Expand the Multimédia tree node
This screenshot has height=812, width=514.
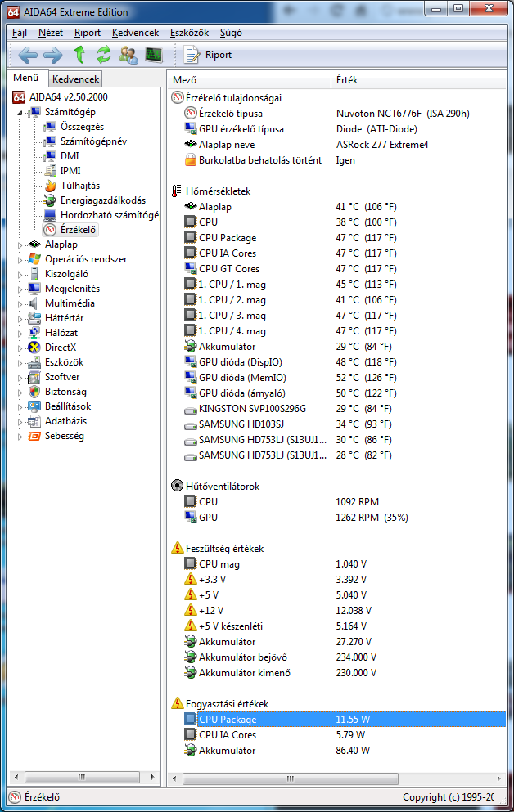20,303
